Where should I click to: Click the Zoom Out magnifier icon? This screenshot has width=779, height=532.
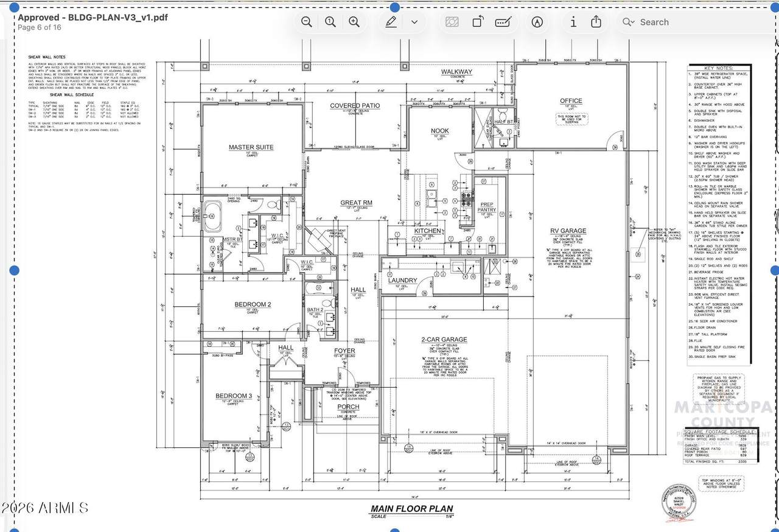(x=307, y=22)
